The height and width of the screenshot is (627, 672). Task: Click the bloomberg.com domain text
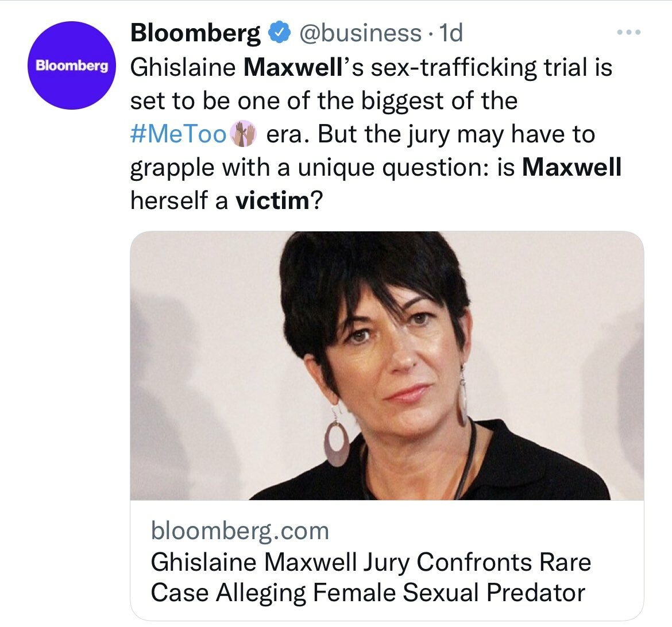click(x=240, y=531)
